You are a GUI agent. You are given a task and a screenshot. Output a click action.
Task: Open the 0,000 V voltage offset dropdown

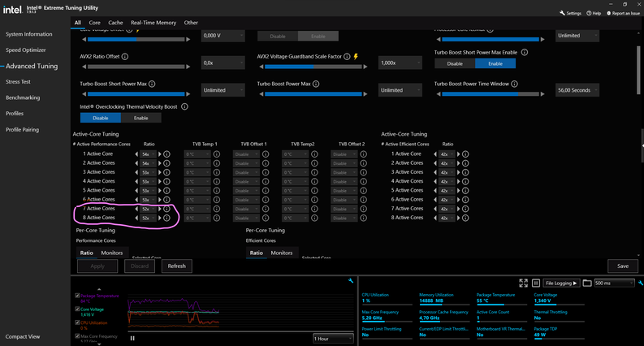tap(223, 36)
